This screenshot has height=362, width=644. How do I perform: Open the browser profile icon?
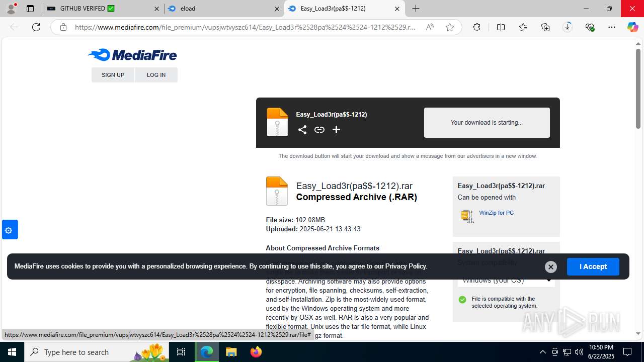(x=11, y=9)
